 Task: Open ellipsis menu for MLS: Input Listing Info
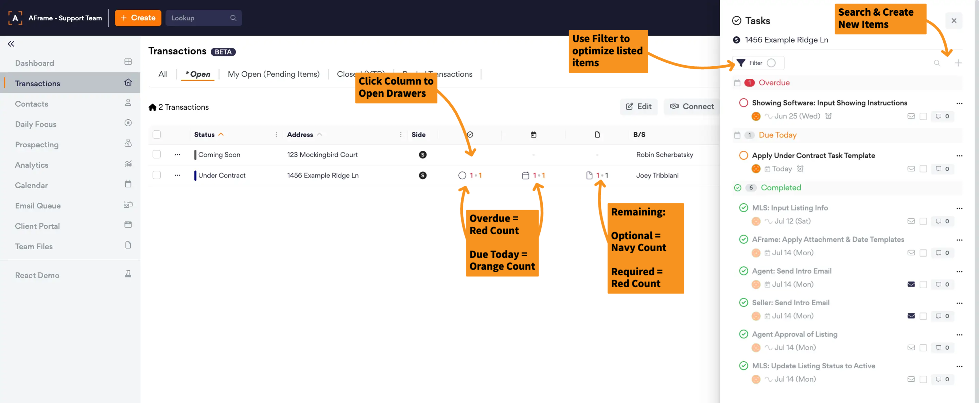point(959,208)
